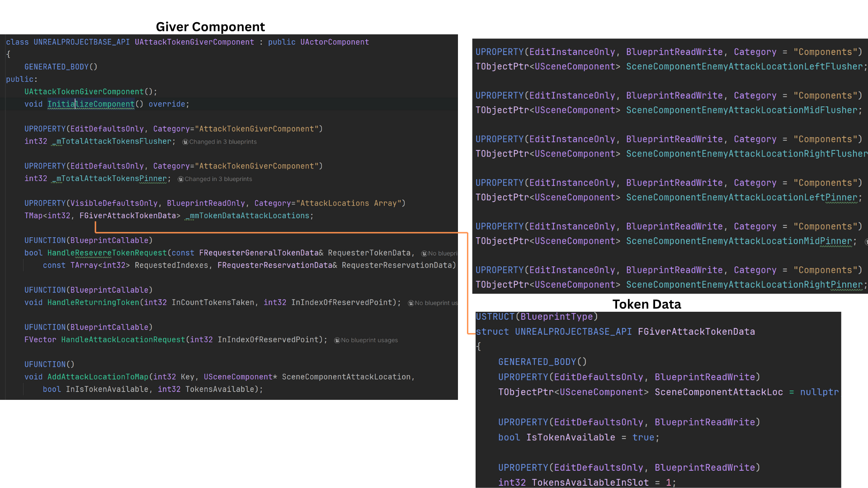This screenshot has width=868, height=488.
Task: Open 'Changed in 3 blueprints' link for Flusher
Action: pyautogui.click(x=223, y=142)
